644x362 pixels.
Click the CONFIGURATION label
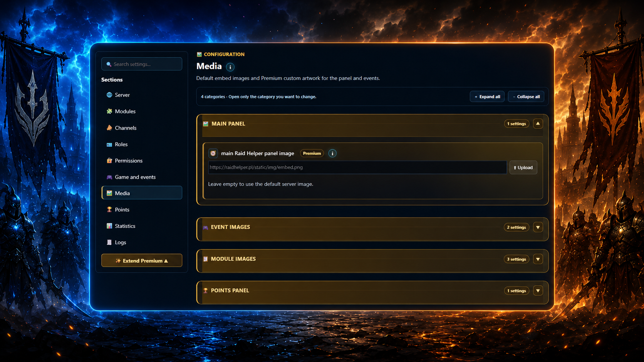pos(224,54)
